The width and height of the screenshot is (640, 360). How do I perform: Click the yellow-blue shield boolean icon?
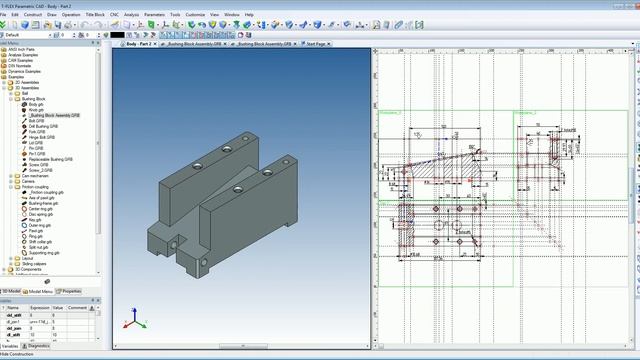(x=212, y=25)
